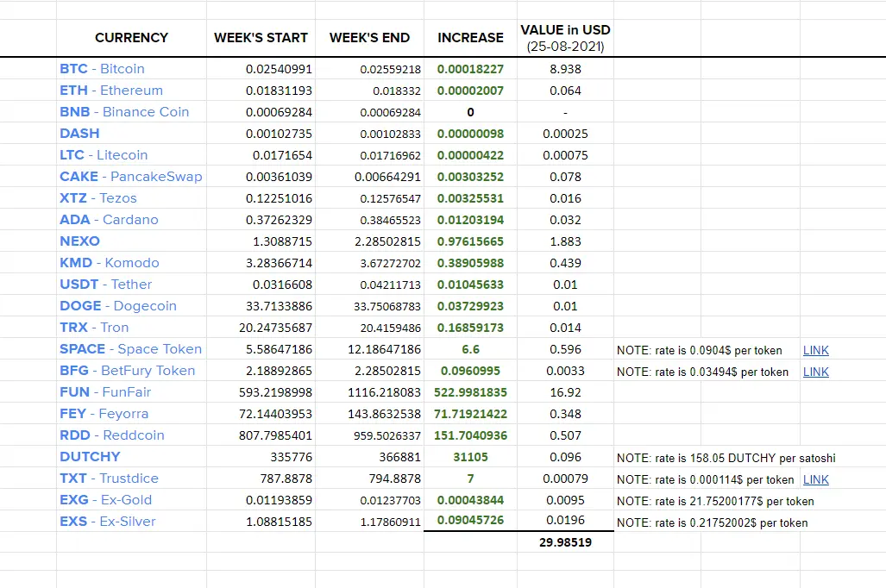This screenshot has height=588, width=886.
Task: Select NEXO USD value 1.883
Action: [x=565, y=241]
